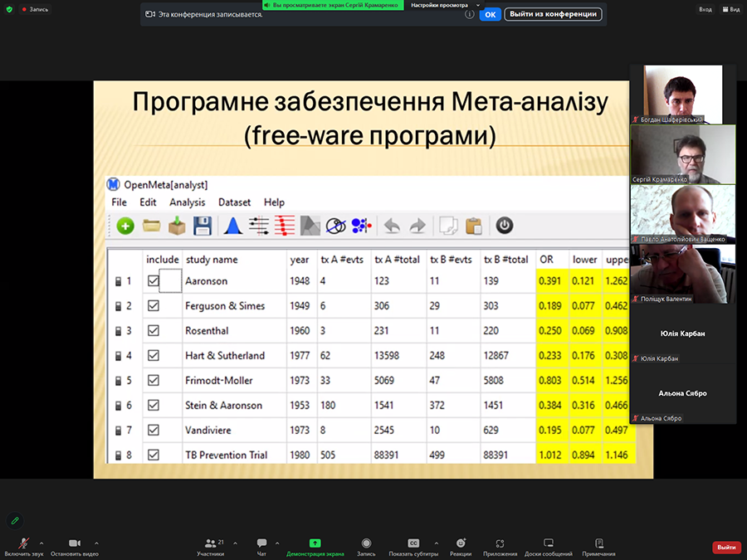This screenshot has height=560, width=747.
Task: Open the Analysis menu
Action: click(x=188, y=202)
